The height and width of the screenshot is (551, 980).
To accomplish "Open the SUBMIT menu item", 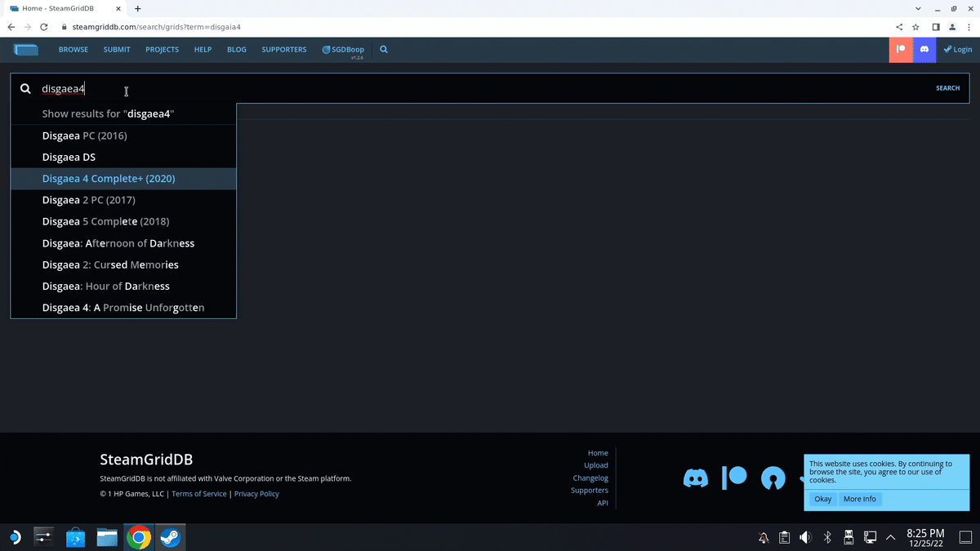I will pos(117,50).
